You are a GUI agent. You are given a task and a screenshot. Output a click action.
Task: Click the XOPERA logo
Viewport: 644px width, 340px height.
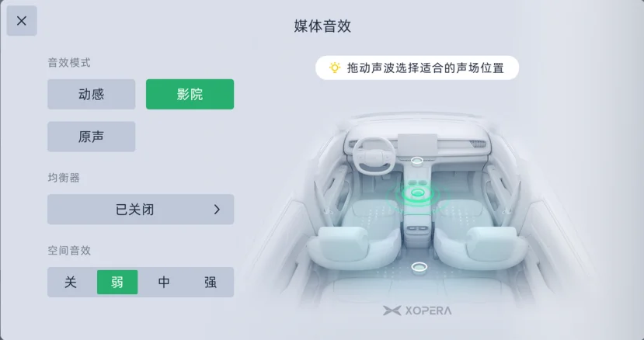pyautogui.click(x=417, y=311)
